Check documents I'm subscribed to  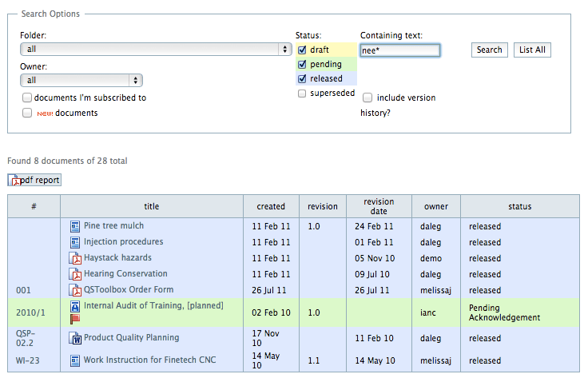pos(27,97)
